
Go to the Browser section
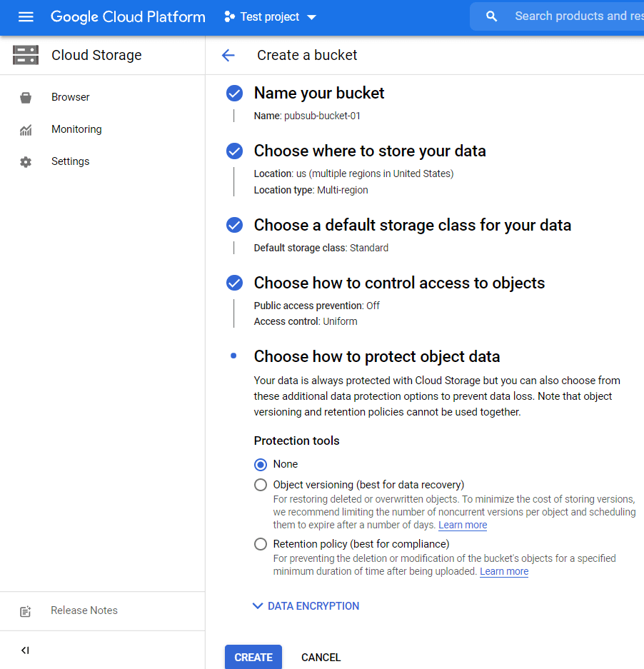point(70,97)
